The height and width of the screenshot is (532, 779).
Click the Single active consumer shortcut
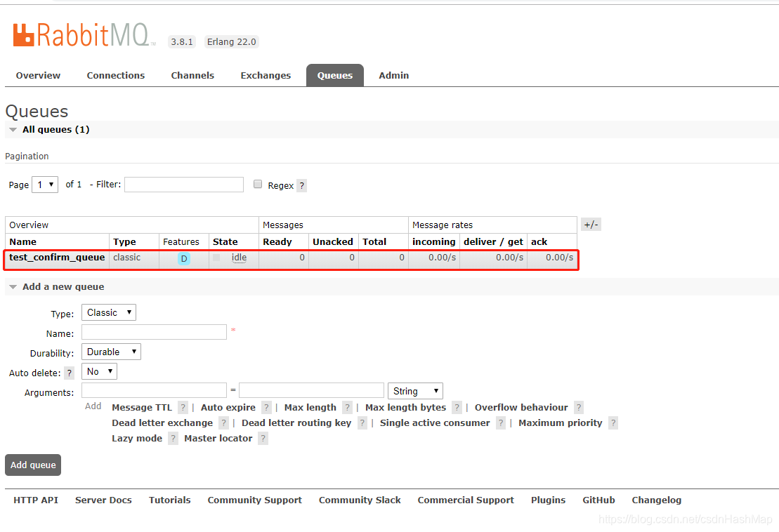click(x=435, y=423)
